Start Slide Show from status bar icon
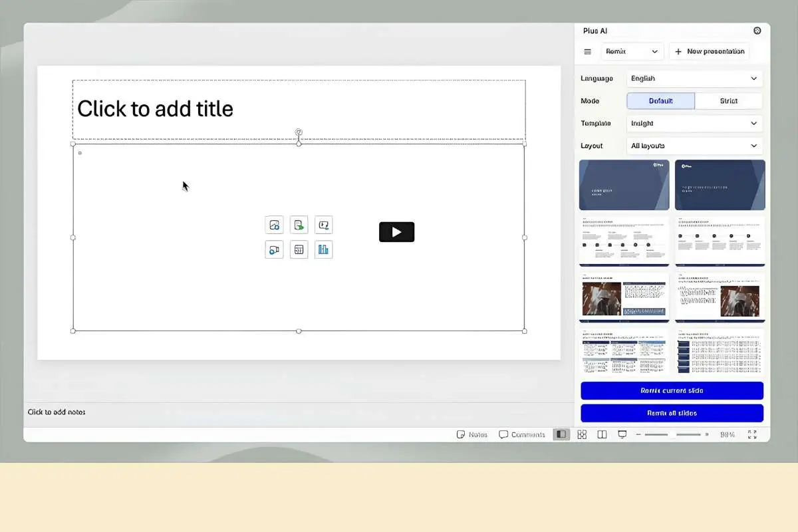The image size is (798, 532). pos(622,434)
